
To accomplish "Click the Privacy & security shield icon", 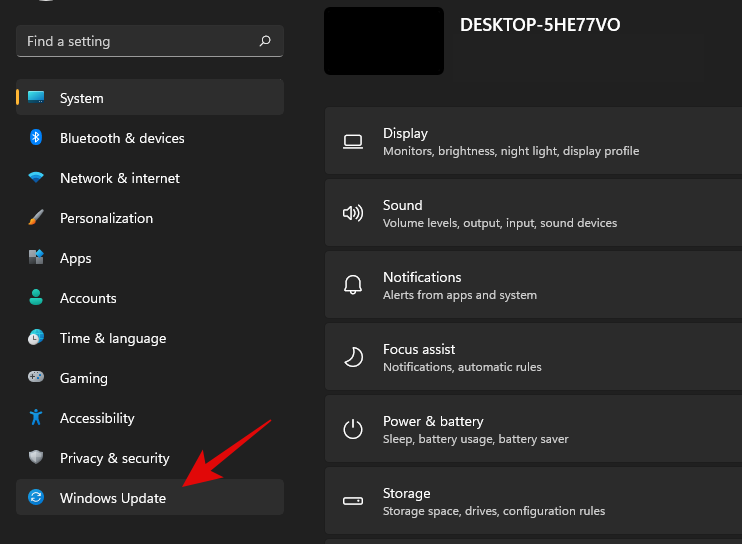I will (36, 458).
